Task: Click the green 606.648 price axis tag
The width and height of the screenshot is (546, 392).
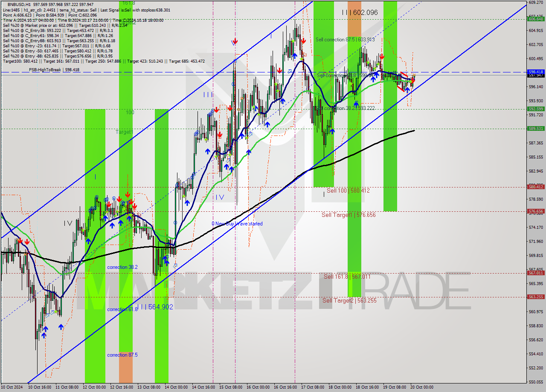Action: click(x=536, y=19)
